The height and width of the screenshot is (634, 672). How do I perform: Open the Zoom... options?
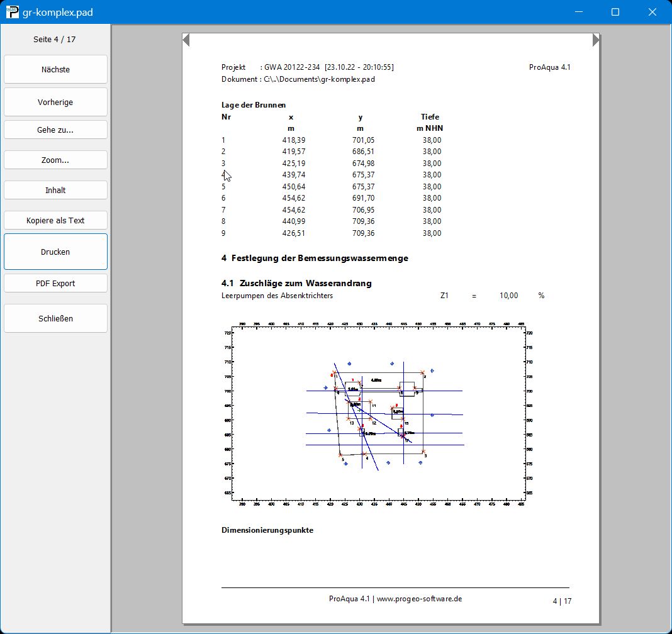[x=55, y=160]
